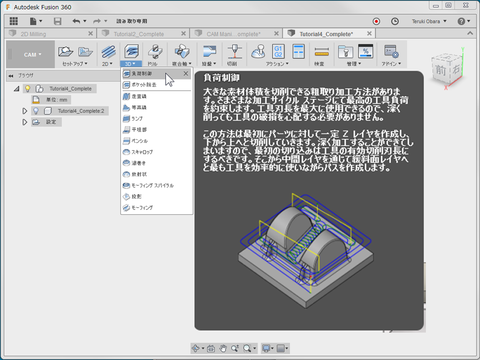This screenshot has height=360, width=480.
Task: Open the セットアップ dropdown
Action: click(75, 64)
